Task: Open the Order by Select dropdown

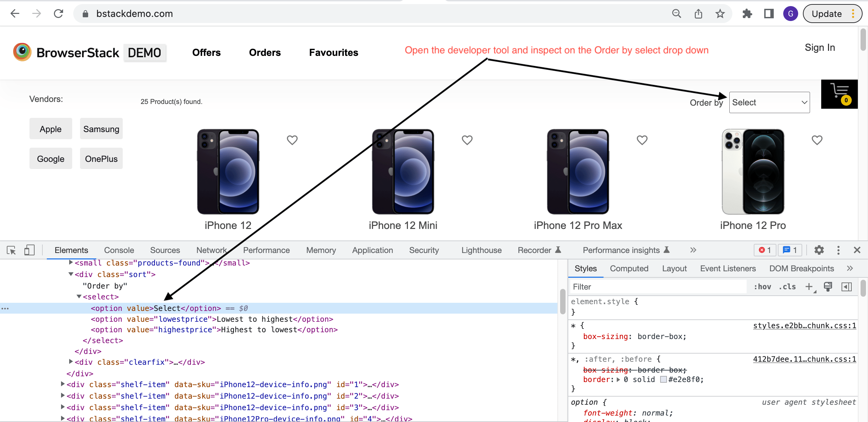Action: [769, 102]
